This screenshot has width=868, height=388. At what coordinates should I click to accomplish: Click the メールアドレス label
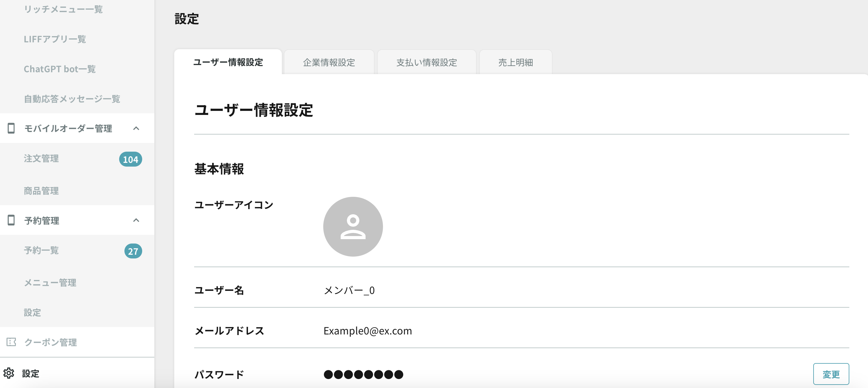229,331
